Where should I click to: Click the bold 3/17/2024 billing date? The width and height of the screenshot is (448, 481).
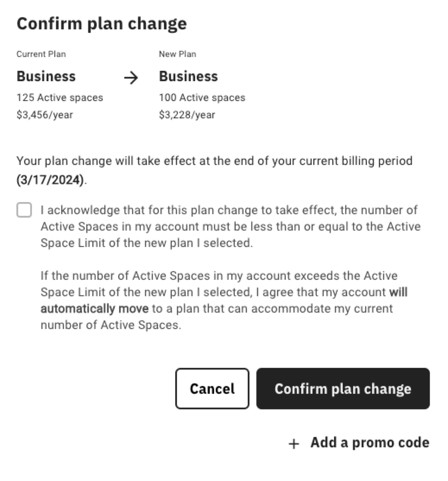point(50,180)
